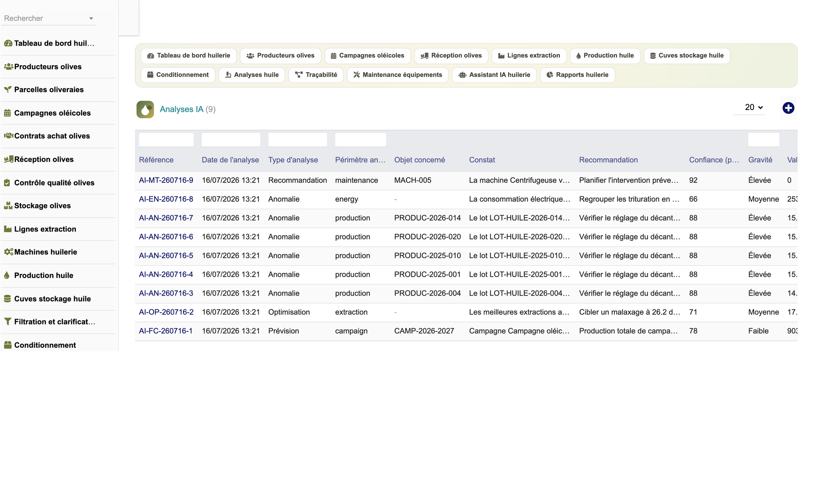This screenshot has width=815, height=504.
Task: Click the robot icon on Assistant IA huilerie tab
Action: pos(462,75)
